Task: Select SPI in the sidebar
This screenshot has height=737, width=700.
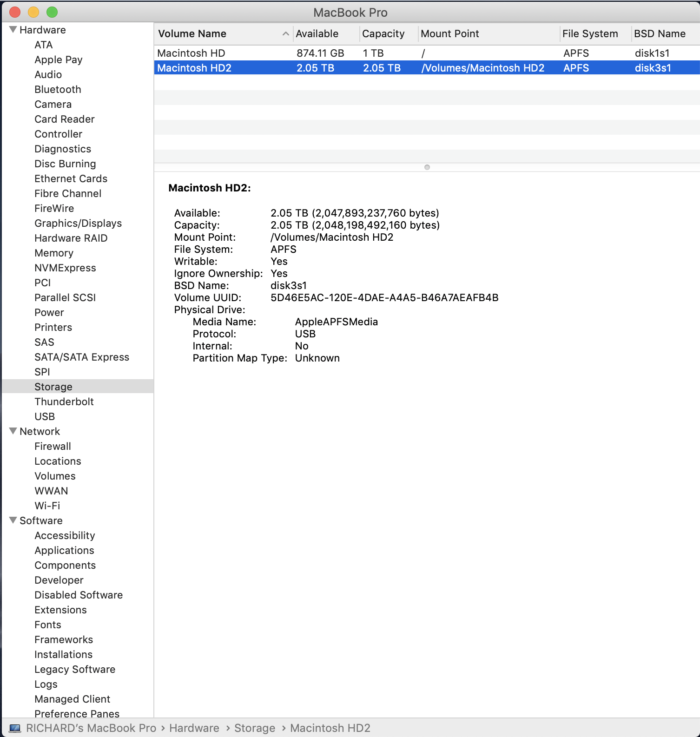Action: (x=42, y=372)
